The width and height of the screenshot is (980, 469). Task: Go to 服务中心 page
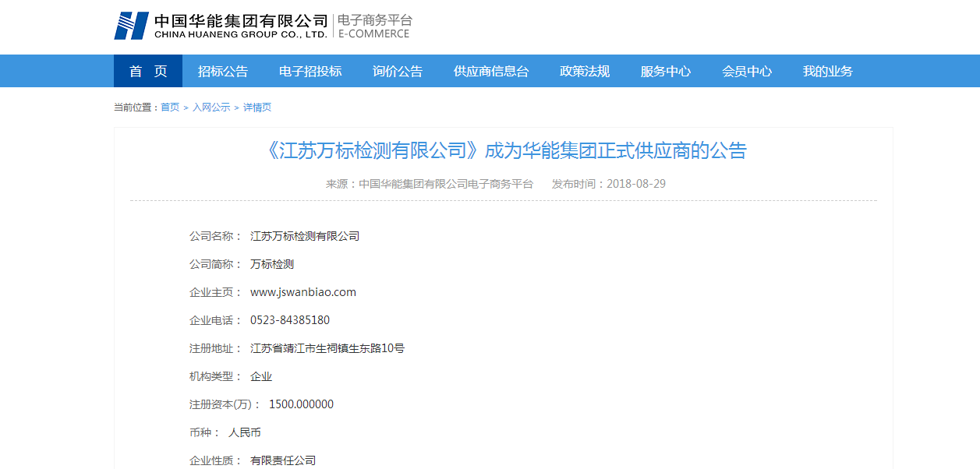pyautogui.click(x=666, y=71)
